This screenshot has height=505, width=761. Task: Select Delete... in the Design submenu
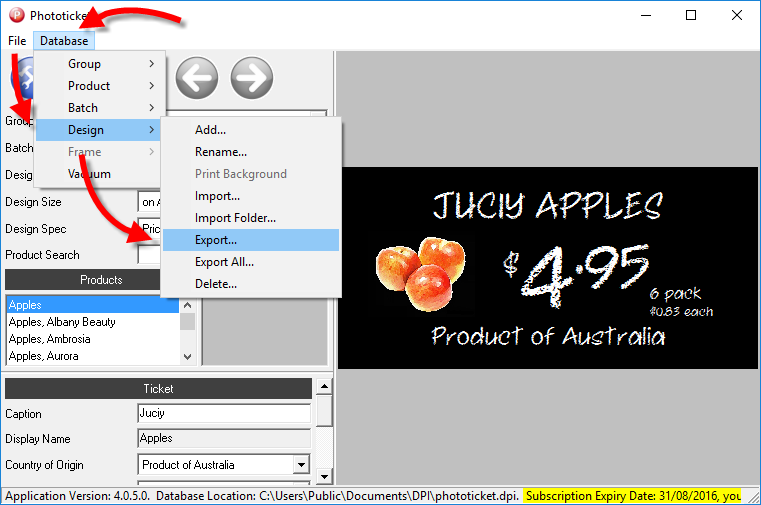216,284
